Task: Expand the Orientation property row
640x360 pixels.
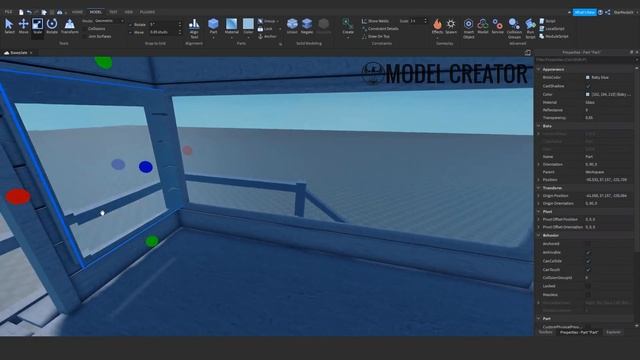Action: [539, 164]
